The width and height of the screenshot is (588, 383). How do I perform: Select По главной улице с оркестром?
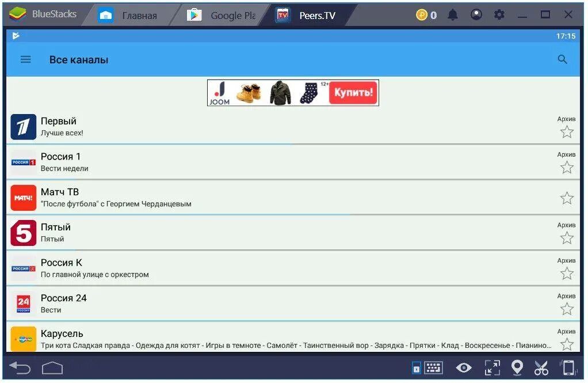point(94,275)
